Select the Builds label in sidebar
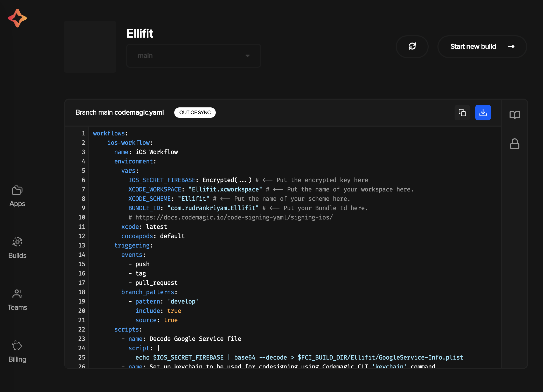Viewport: 543px width, 392px height. (17, 256)
